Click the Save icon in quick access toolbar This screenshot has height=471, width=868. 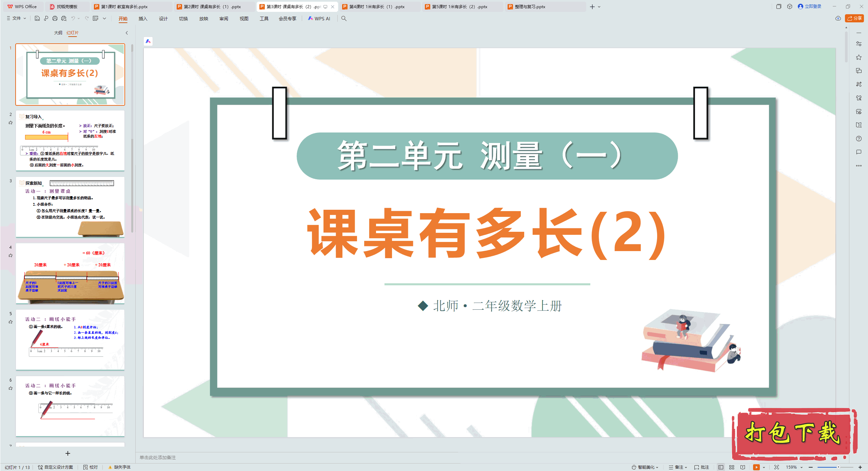tap(37, 19)
